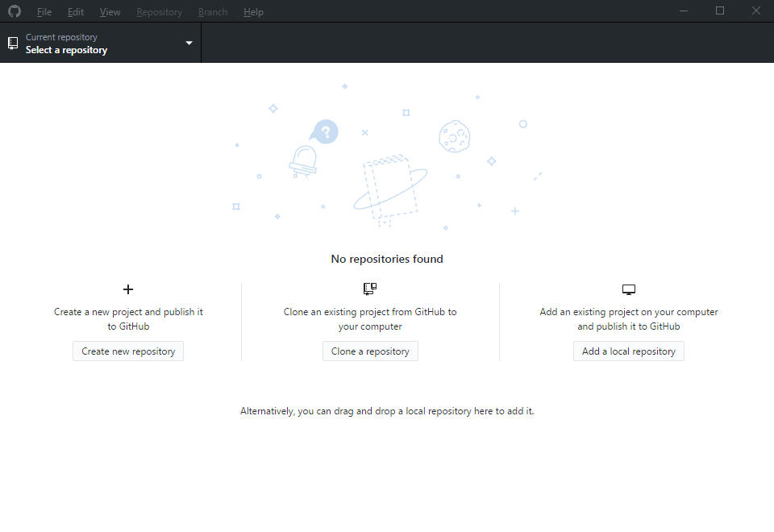Click the 'Alternatively, you can drag and drop' text

[387, 411]
